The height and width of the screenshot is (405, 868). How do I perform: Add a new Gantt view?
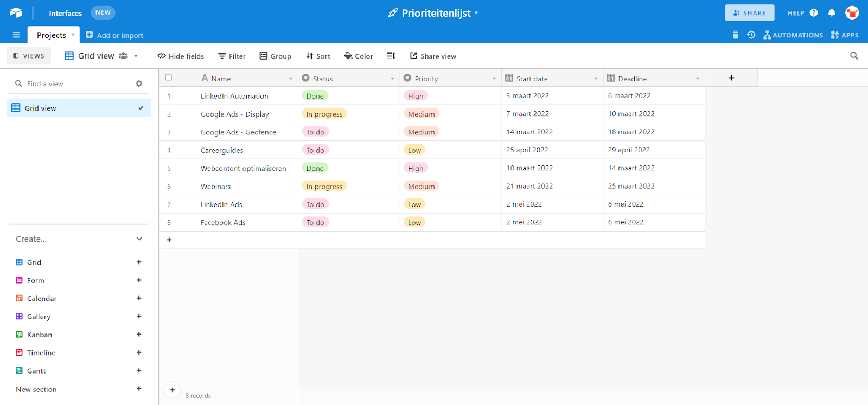[139, 370]
